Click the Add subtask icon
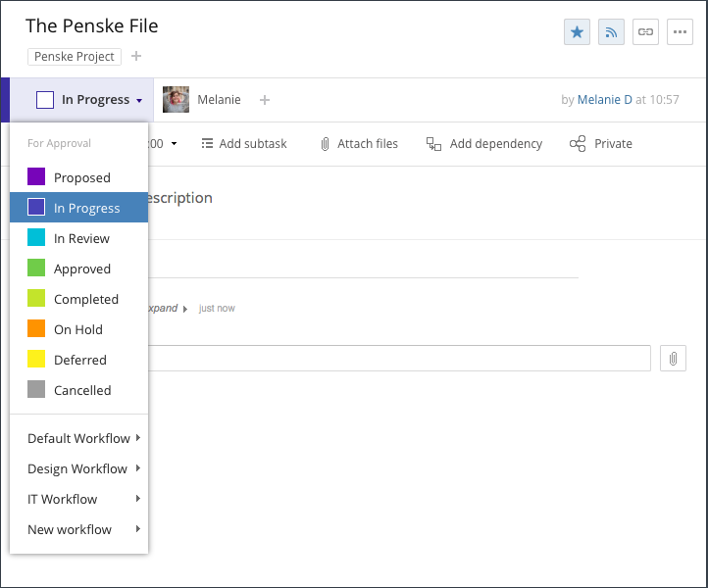Screen dimensions: 708x588 207,143
